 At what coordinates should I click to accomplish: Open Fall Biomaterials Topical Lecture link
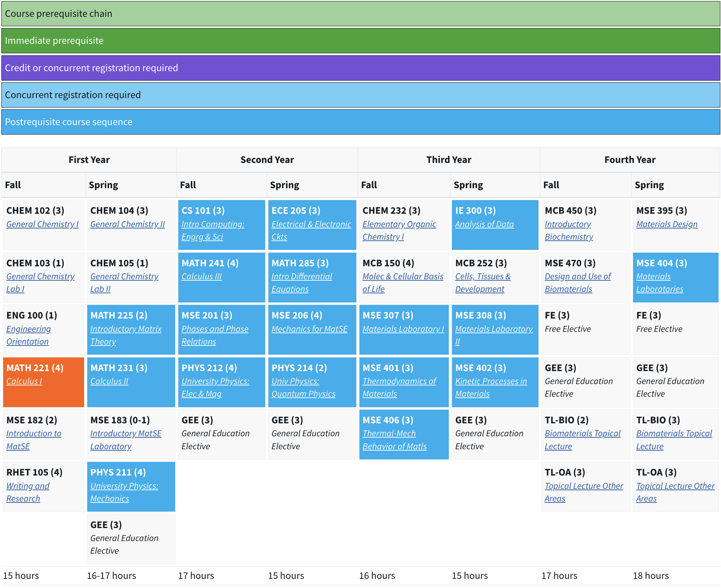[x=582, y=440]
